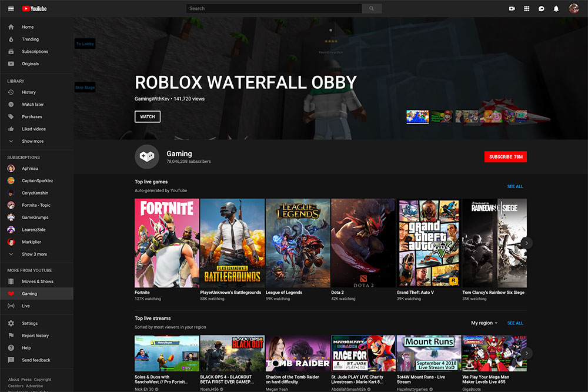Click the Report history flag icon
588x392 pixels.
pos(11,336)
